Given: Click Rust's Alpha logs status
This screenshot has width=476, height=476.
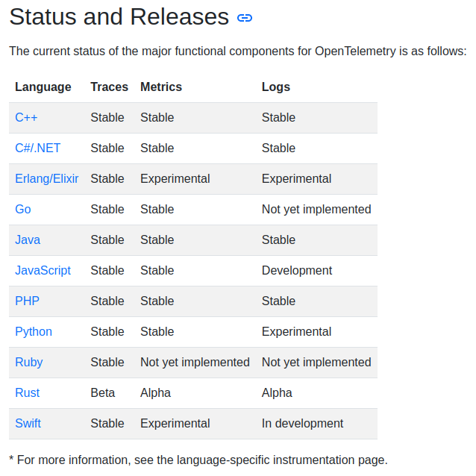Looking at the screenshot, I should point(277,393).
